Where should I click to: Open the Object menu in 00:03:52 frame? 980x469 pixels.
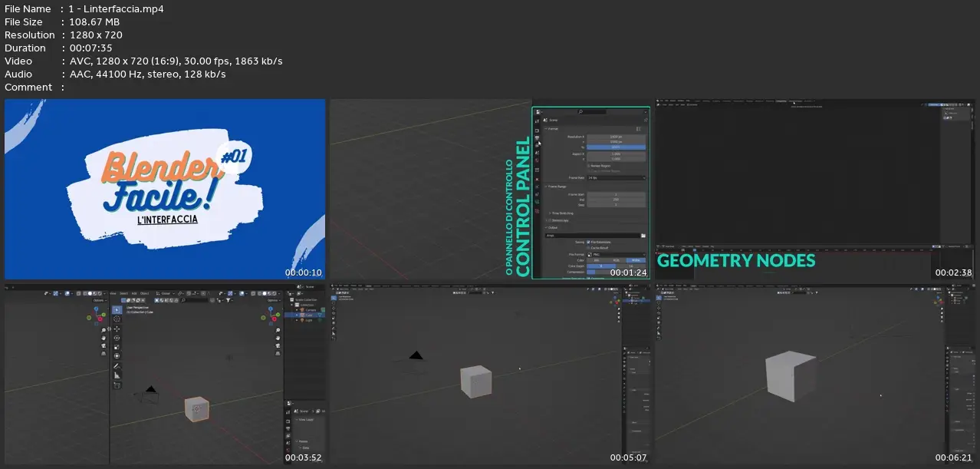(144, 293)
